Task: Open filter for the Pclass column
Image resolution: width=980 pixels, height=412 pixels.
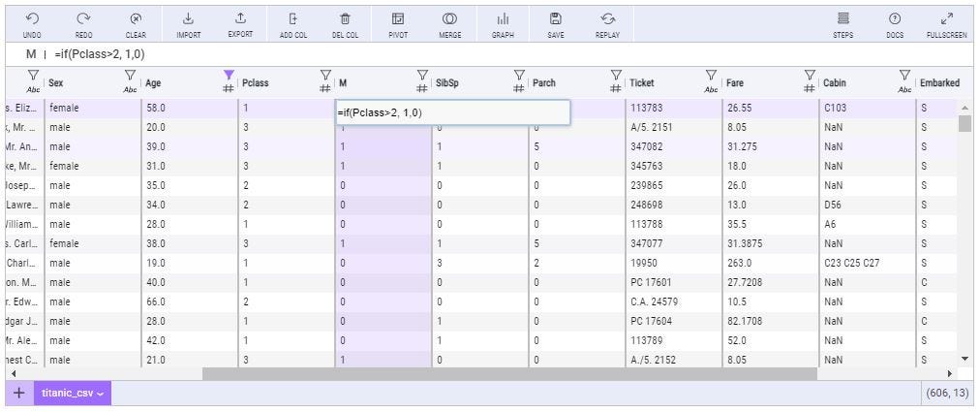Action: tap(325, 76)
